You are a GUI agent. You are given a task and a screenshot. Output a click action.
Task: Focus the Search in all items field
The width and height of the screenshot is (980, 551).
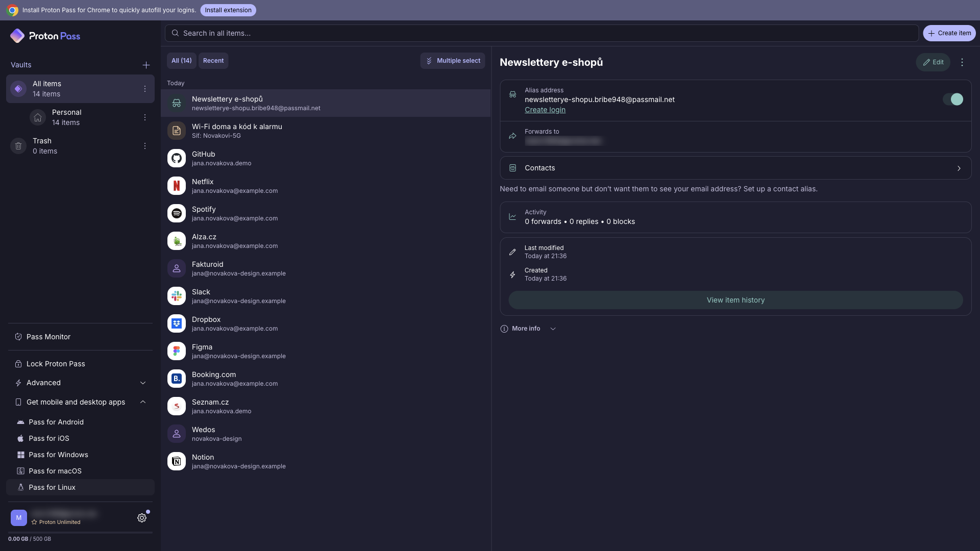[542, 33]
